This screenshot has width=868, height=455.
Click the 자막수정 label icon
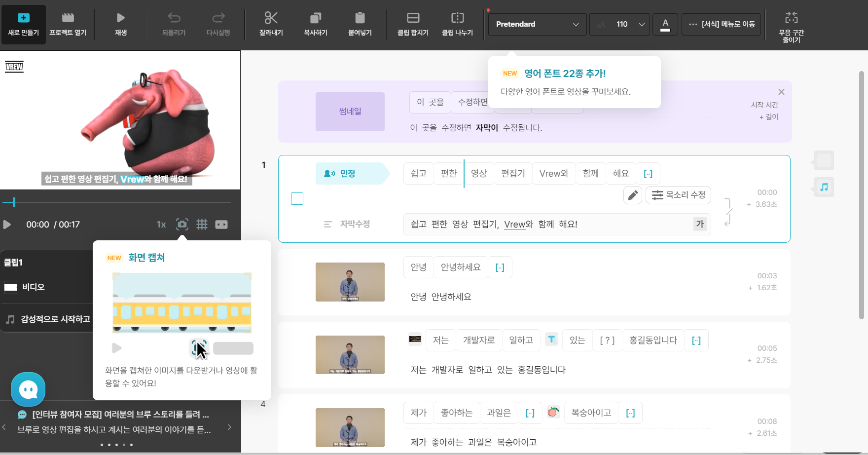pyautogui.click(x=328, y=224)
